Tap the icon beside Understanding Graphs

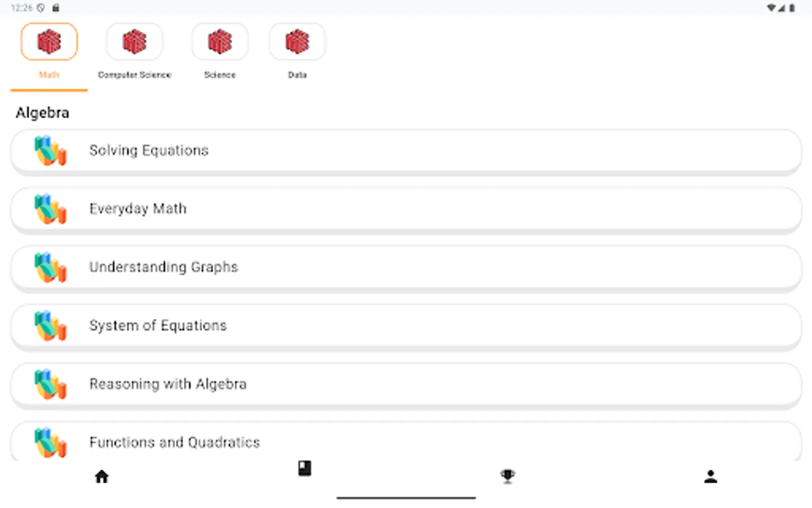click(50, 268)
